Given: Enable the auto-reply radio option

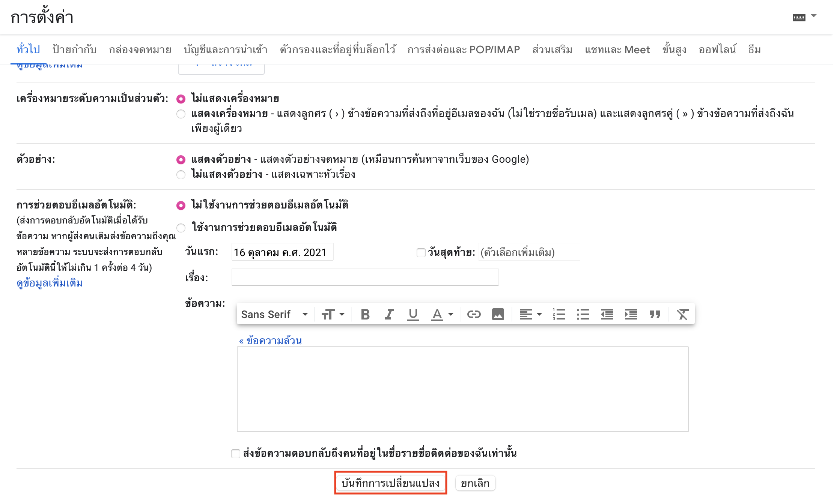Looking at the screenshot, I should pyautogui.click(x=181, y=228).
